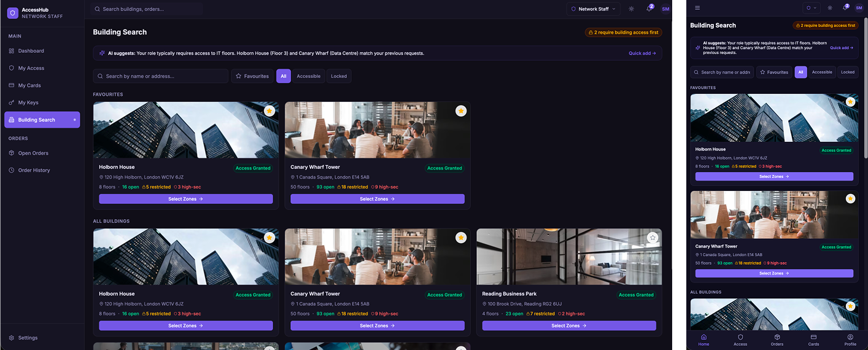Select Zones for Canary Wharf Tower in mobile view

(x=774, y=273)
